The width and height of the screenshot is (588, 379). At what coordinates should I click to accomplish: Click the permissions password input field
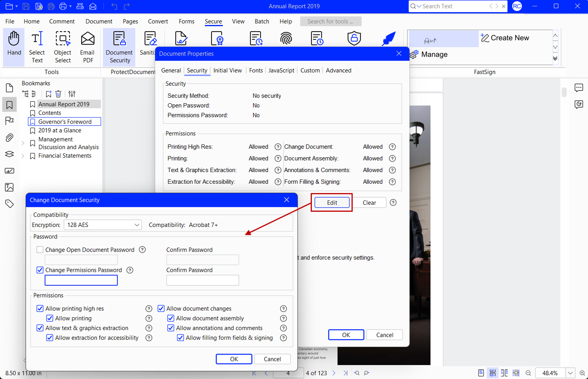tap(81, 280)
